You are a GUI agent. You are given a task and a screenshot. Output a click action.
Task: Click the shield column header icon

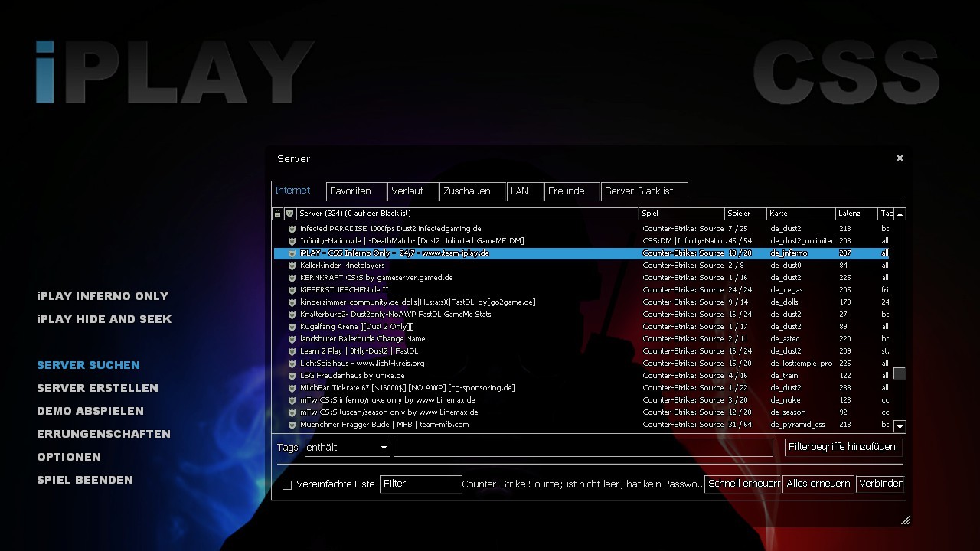pyautogui.click(x=289, y=214)
